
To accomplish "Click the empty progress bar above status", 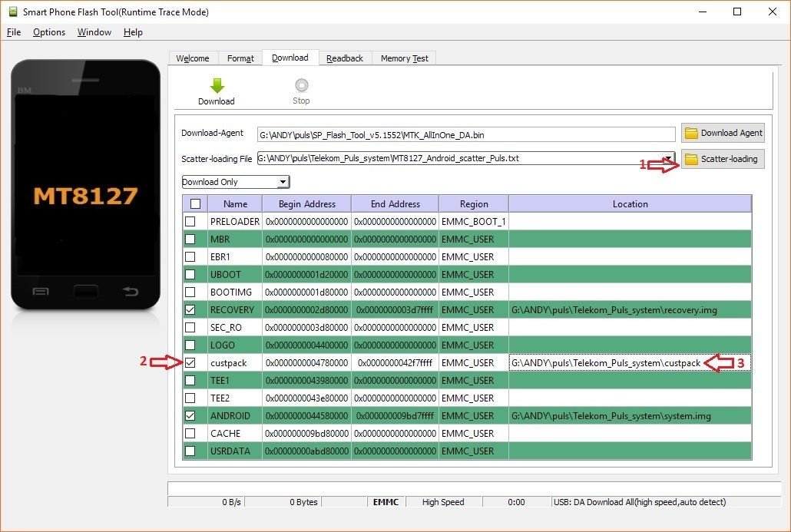I will click(474, 488).
